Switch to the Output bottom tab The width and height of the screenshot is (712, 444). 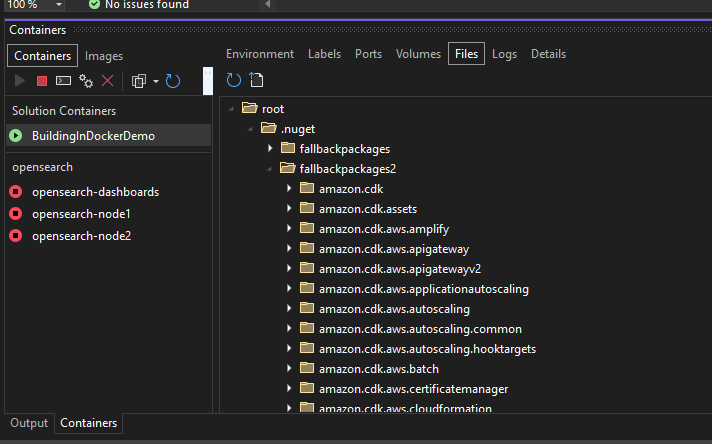pos(29,423)
